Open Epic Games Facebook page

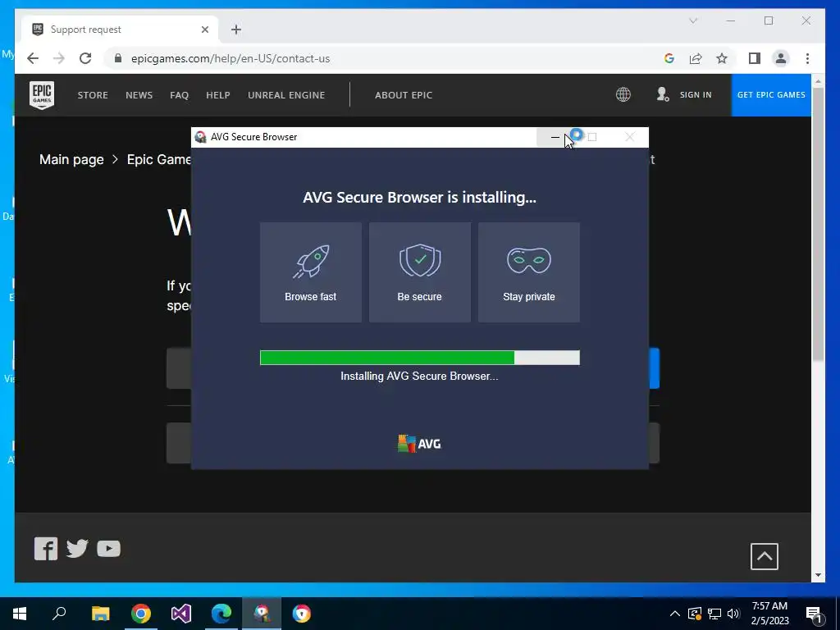click(x=46, y=549)
